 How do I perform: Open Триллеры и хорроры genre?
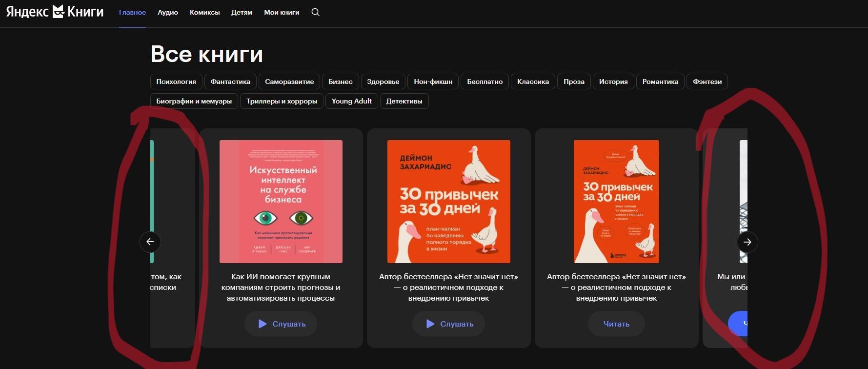(282, 101)
